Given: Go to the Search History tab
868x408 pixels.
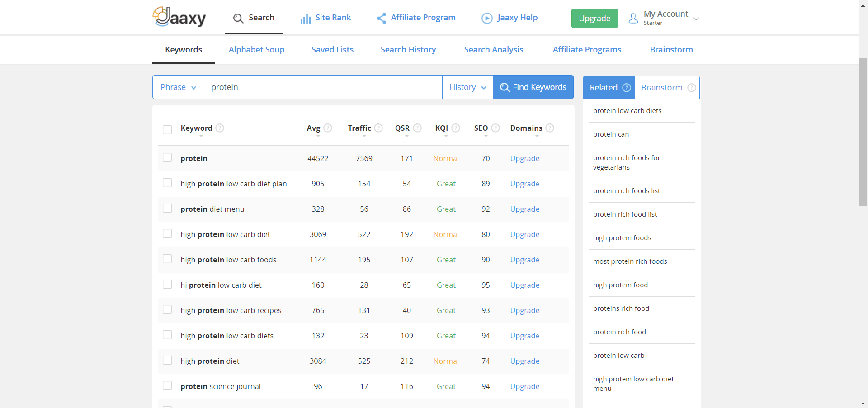Looking at the screenshot, I should (x=408, y=50).
